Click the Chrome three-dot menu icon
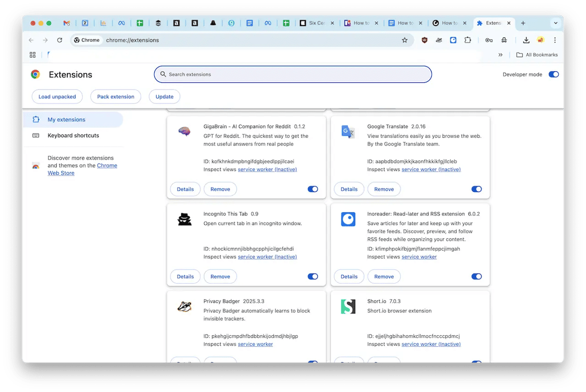Screen dimensions: 586x392 [x=555, y=40]
